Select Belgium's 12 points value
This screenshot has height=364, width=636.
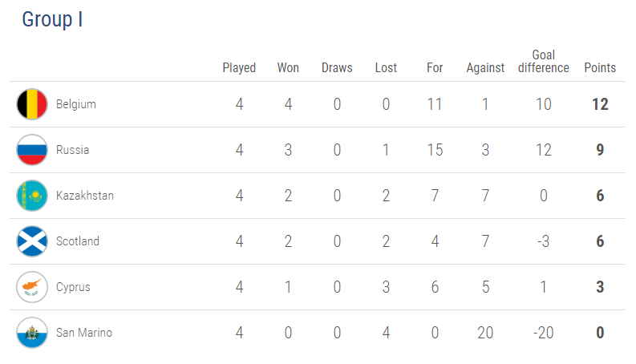pyautogui.click(x=600, y=104)
